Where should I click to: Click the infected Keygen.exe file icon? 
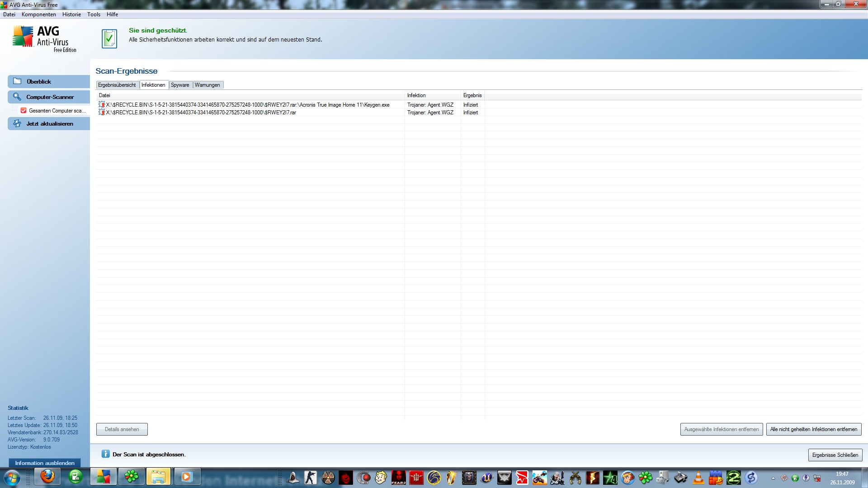coord(102,104)
